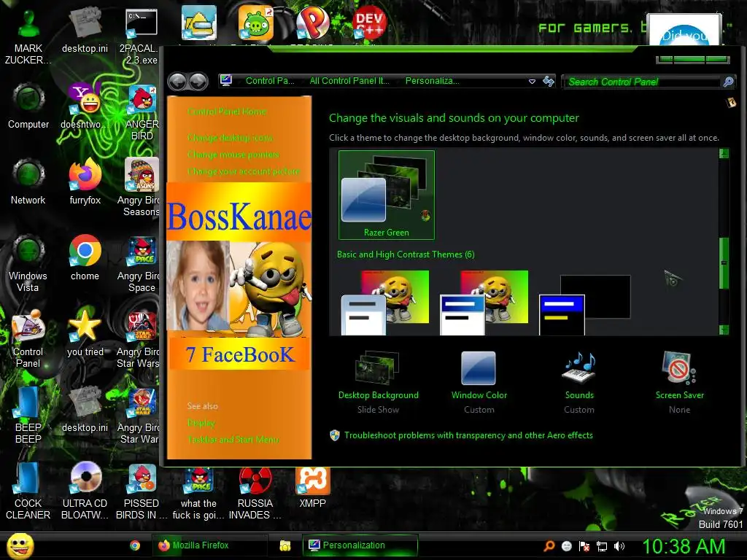
Task: Open the folder icon on the taskbar
Action: click(x=285, y=545)
